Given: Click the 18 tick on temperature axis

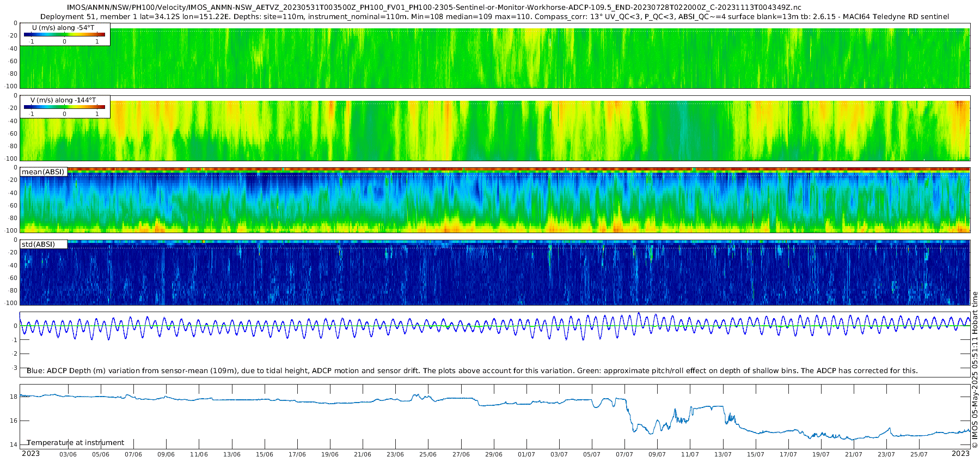Looking at the screenshot, I should (x=14, y=397).
